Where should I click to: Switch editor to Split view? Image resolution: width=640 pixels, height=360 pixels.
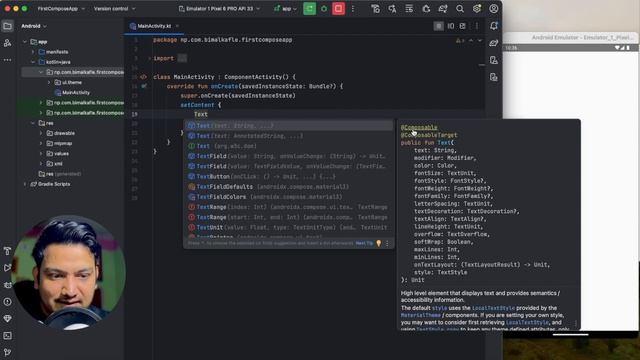451,26
